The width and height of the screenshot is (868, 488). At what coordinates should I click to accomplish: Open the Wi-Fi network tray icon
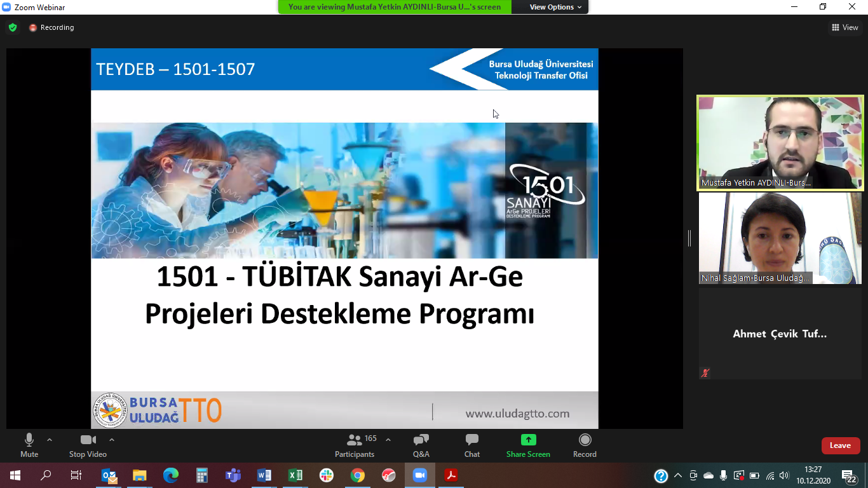point(770,475)
